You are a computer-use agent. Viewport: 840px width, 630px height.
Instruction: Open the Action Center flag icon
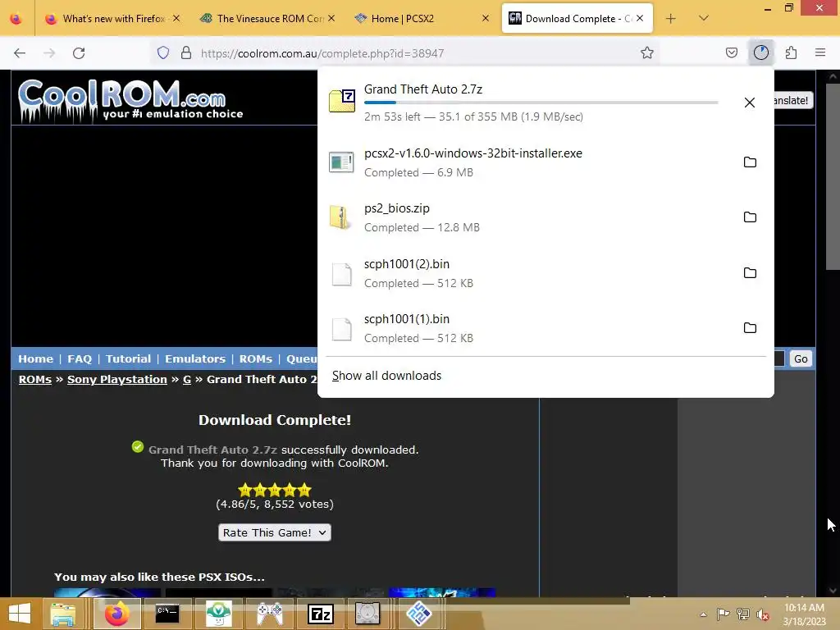pos(723,614)
